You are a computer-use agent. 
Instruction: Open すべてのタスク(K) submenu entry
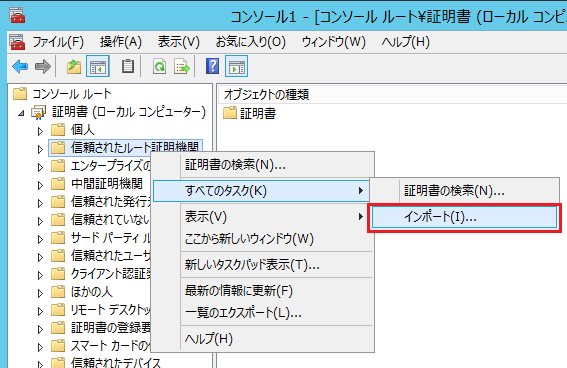pyautogui.click(x=261, y=191)
